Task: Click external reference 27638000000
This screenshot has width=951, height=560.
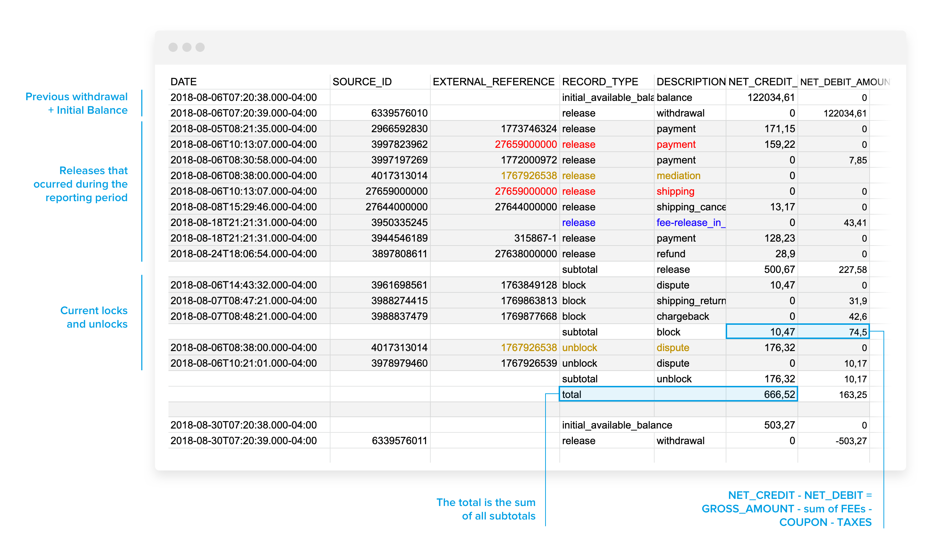Action: 525,254
